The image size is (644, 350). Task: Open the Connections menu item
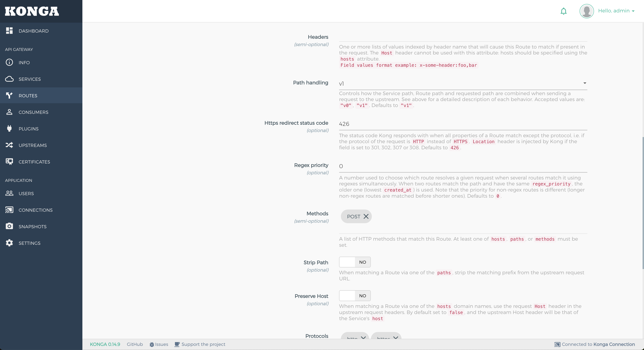pos(35,210)
